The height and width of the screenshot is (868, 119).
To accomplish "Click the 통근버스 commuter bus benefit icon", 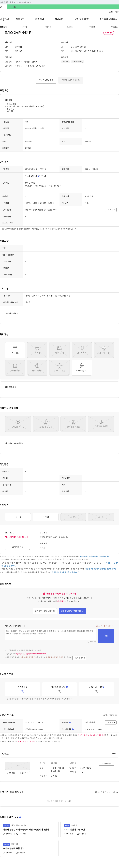I will [x=15, y=350].
